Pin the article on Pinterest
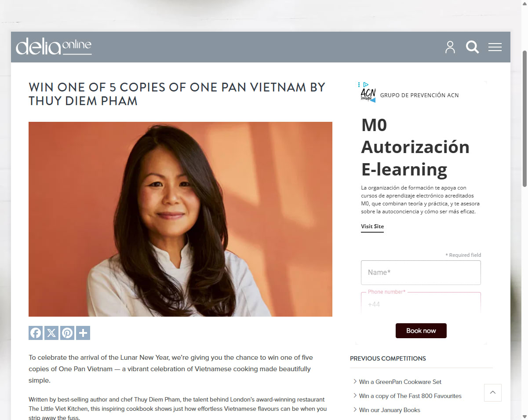Image resolution: width=528 pixels, height=420 pixels. 67,333
